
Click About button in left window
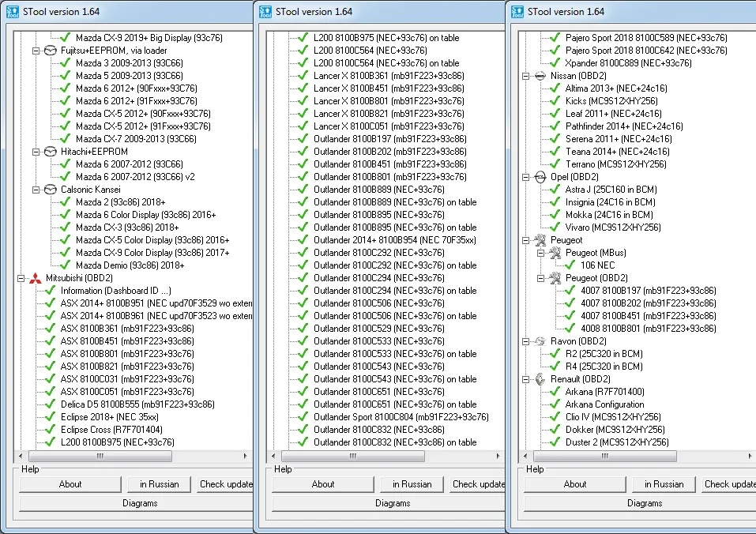[x=70, y=484]
